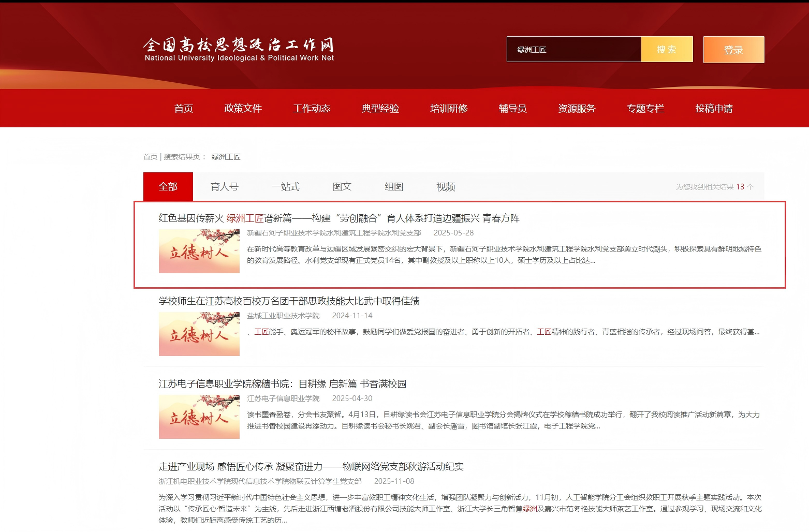The width and height of the screenshot is (809, 532).
Task: Switch to the 图文 filter tab
Action: [x=342, y=186]
